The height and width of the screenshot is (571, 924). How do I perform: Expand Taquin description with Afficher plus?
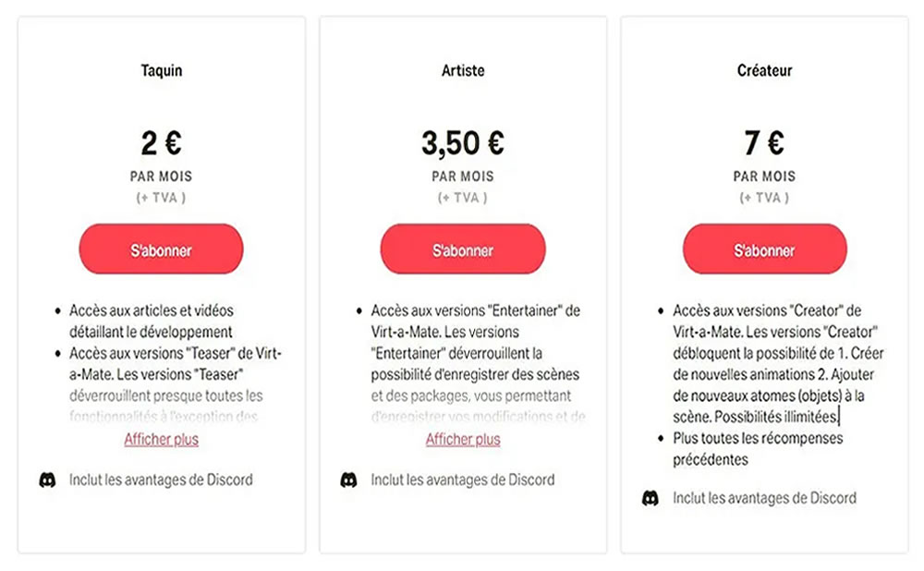(x=162, y=440)
